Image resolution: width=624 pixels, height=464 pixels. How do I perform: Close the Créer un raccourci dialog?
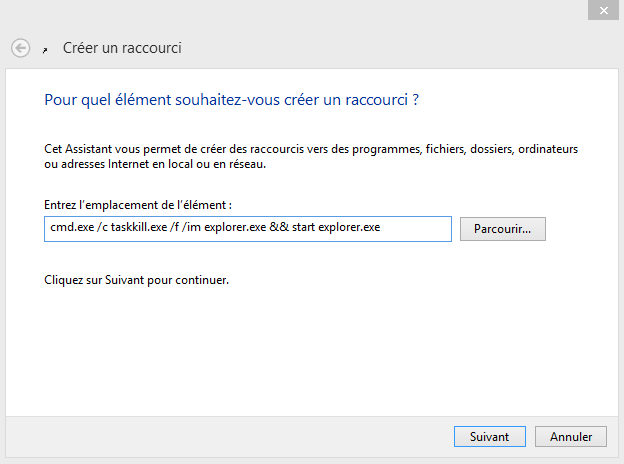pyautogui.click(x=603, y=10)
